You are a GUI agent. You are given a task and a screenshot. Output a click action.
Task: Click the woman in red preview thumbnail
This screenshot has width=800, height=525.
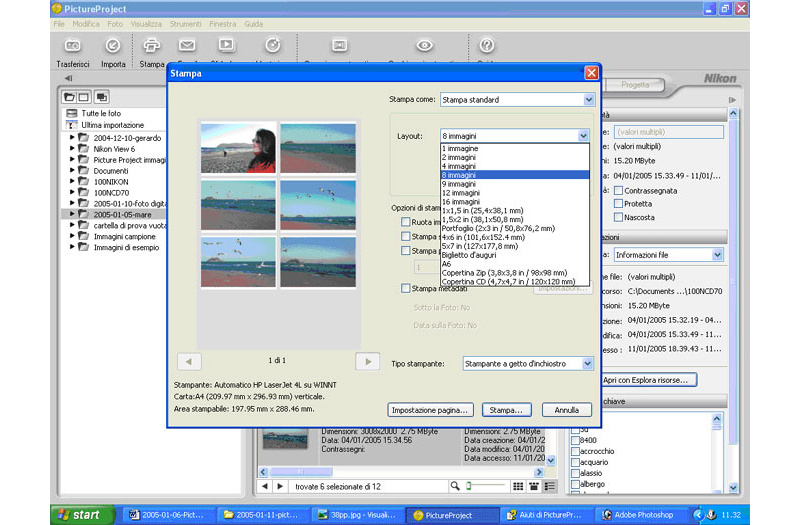coord(238,148)
